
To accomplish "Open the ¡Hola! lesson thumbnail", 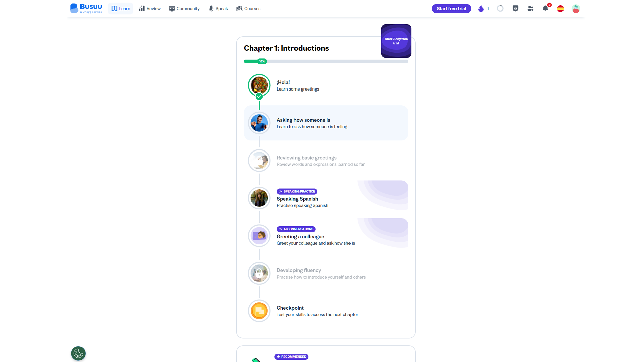I will [259, 85].
